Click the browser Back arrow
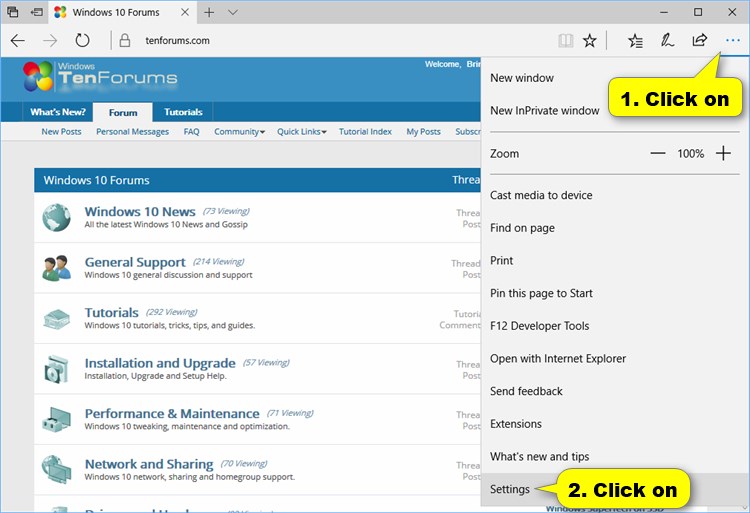Screen dimensions: 750x513 click(x=17, y=41)
